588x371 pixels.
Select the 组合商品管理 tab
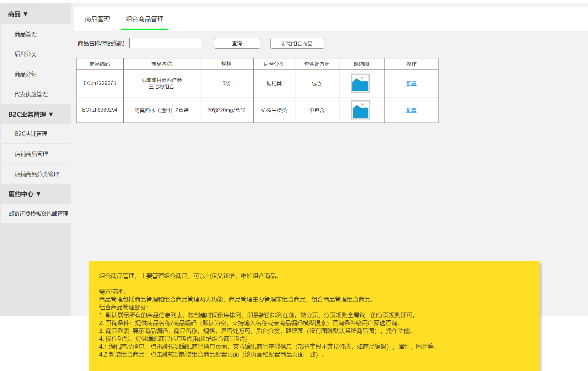tap(145, 19)
